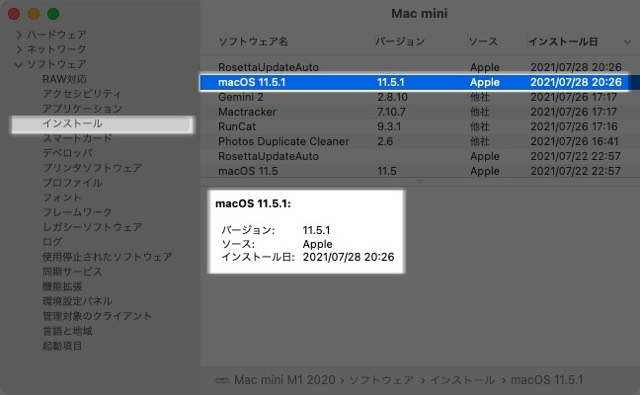Click インストール in the path bar
Screen dimensions: 640x395
pos(462,380)
